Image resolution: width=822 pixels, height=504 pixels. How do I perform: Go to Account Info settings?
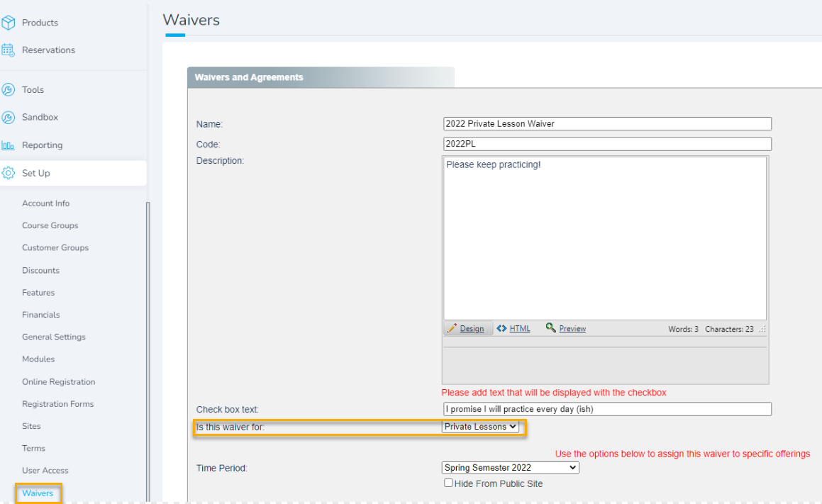(45, 203)
